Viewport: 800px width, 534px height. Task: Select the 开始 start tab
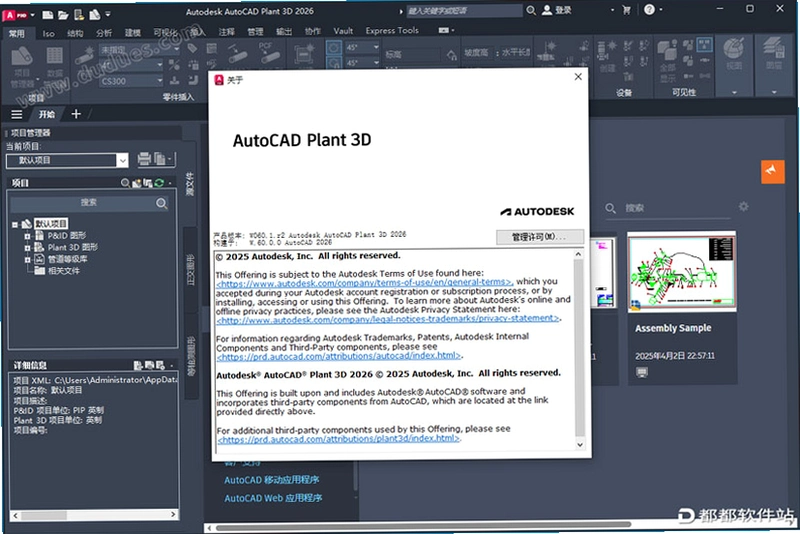pyautogui.click(x=47, y=114)
